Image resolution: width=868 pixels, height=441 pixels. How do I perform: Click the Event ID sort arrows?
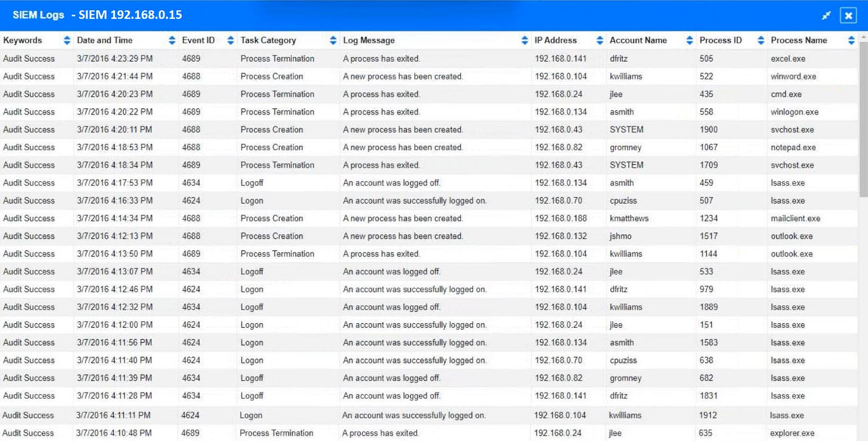coord(231,41)
